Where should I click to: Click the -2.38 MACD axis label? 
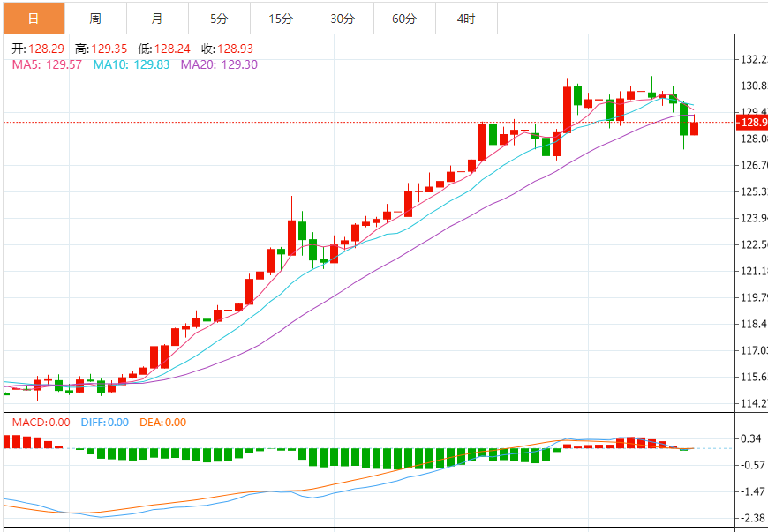pos(752,518)
